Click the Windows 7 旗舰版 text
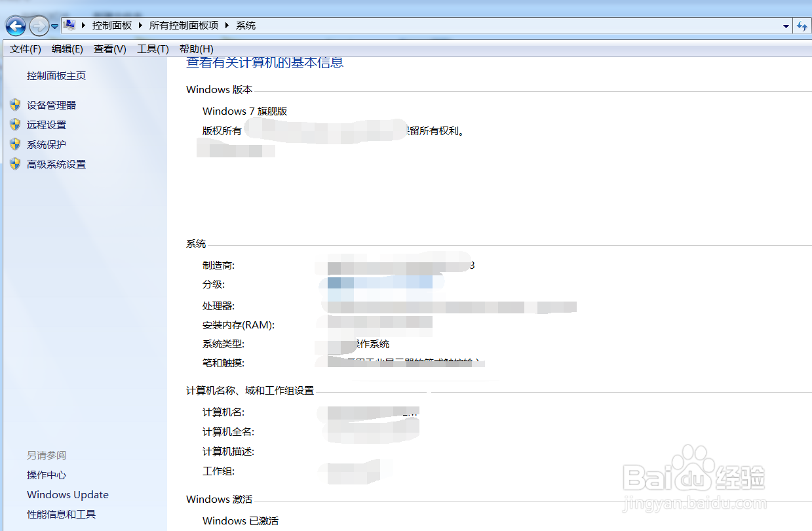The image size is (812, 531). (245, 111)
